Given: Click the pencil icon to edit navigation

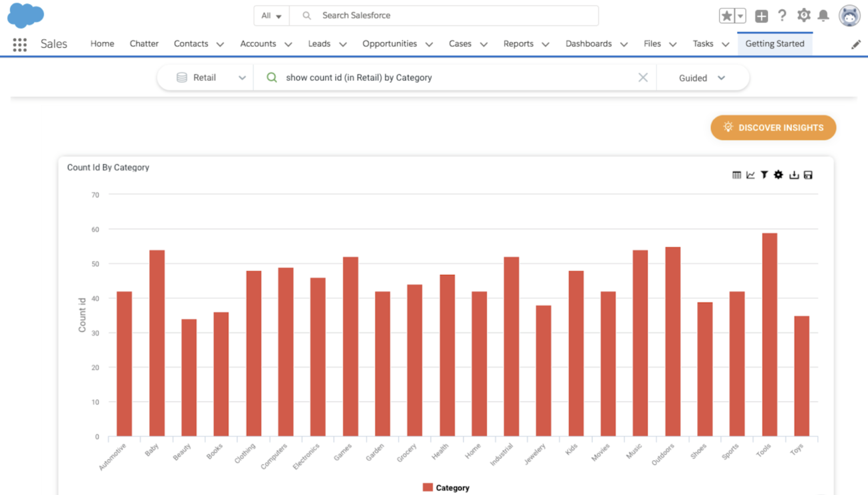Looking at the screenshot, I should [x=856, y=44].
